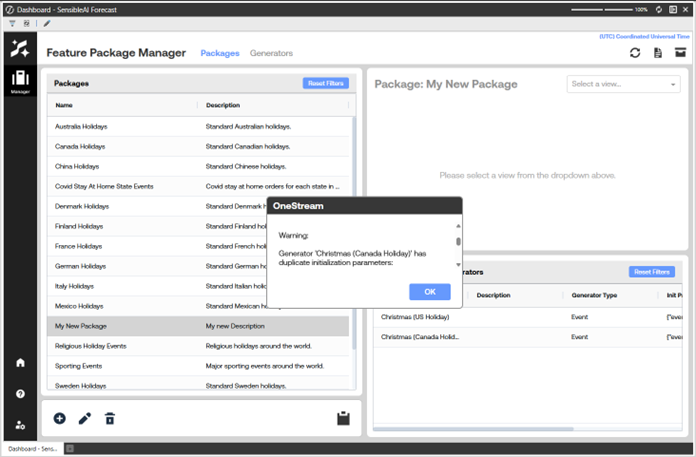This screenshot has width=696, height=457.
Task: Click the clipboard icon in Packages panel
Action: coord(343,418)
